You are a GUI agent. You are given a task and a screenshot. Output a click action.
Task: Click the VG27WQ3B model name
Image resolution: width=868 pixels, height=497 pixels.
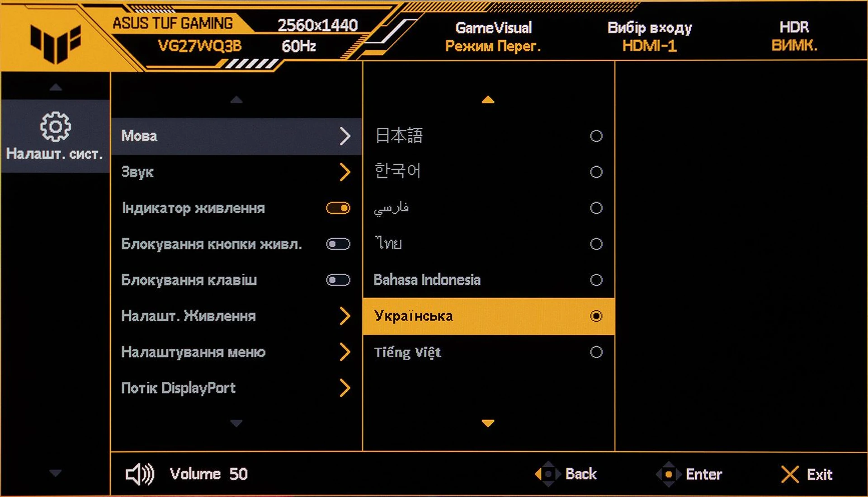point(199,46)
